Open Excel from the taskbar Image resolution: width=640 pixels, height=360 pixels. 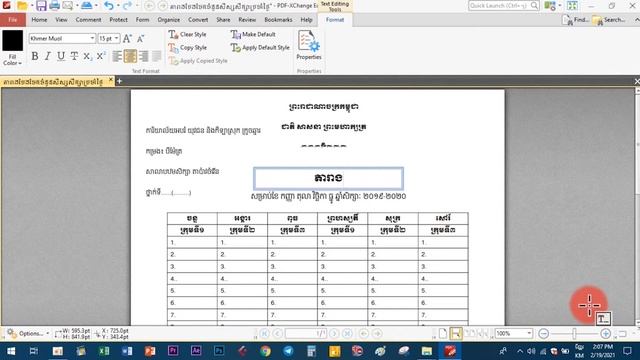(104, 351)
